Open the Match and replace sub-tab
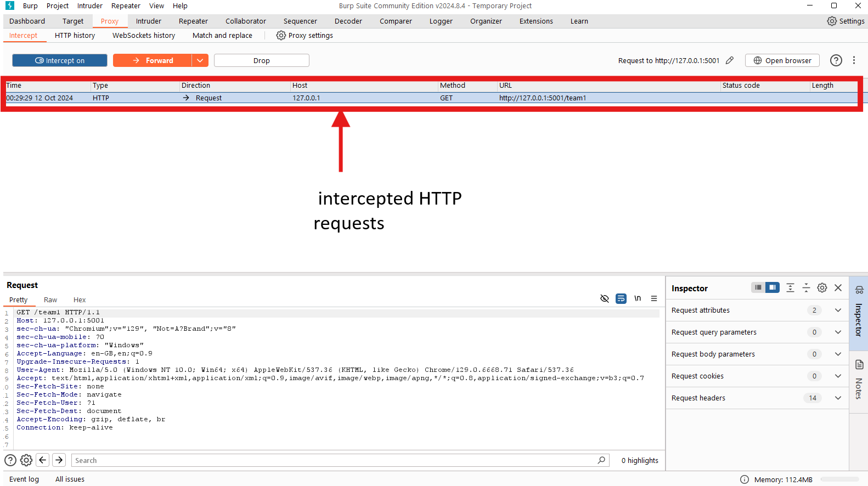Viewport: 868px width, 486px height. [x=222, y=35]
